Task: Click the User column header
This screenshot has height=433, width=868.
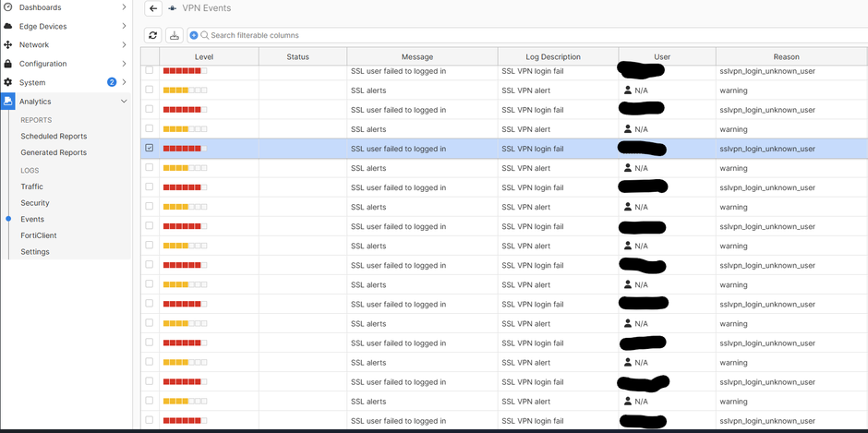Action: [667, 56]
